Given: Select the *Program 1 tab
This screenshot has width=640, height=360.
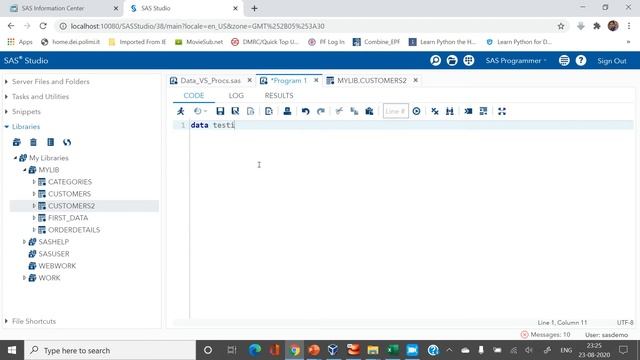Looking at the screenshot, I should click(x=289, y=80).
